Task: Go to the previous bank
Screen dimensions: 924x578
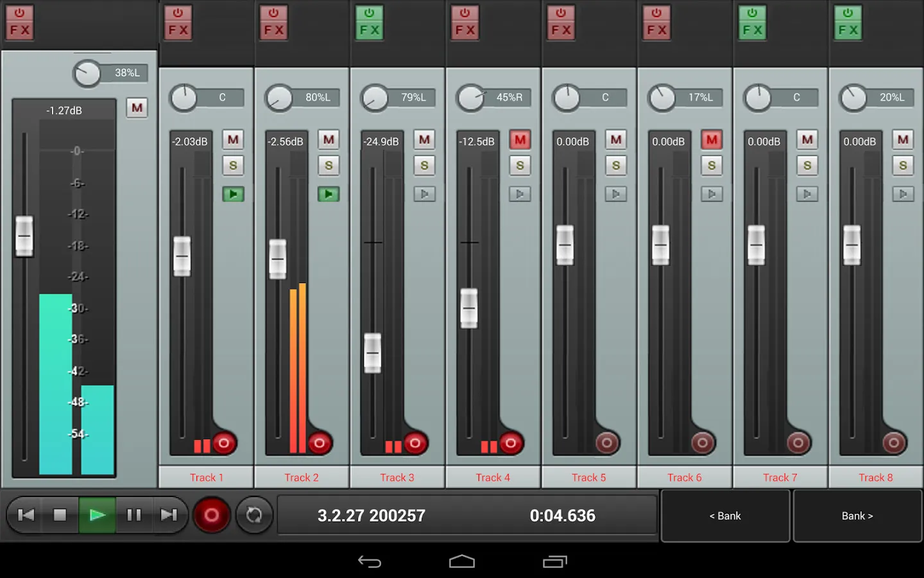Action: tap(725, 515)
